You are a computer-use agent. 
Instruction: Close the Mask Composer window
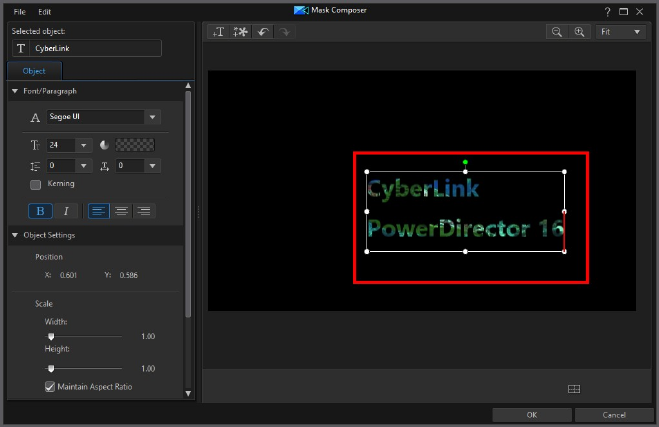click(640, 12)
